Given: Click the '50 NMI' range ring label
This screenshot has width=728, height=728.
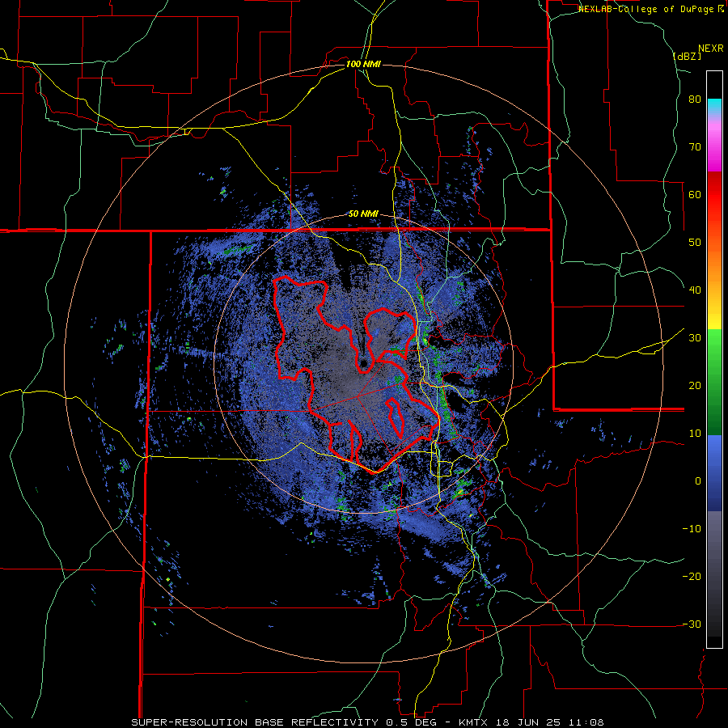Looking at the screenshot, I should coord(363,214).
